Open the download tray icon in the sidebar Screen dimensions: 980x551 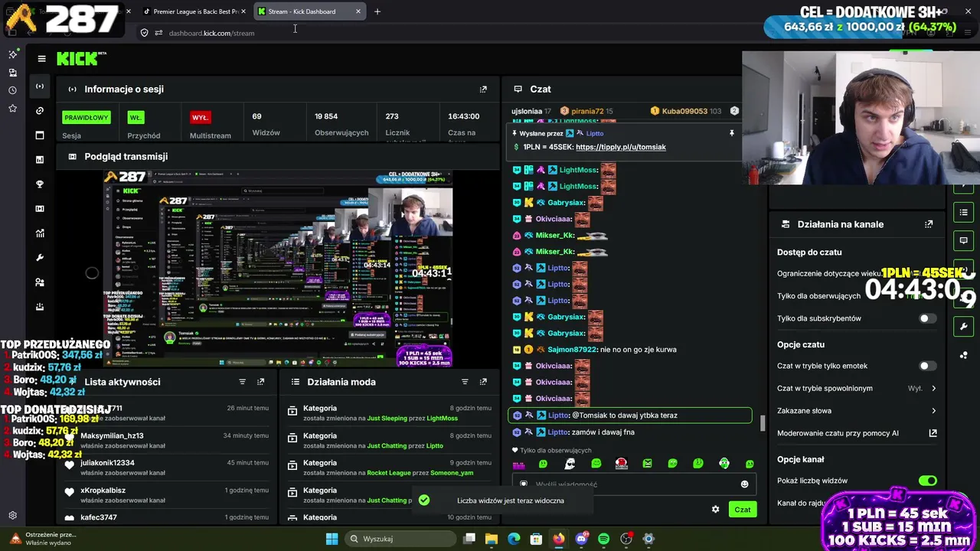coord(40,306)
